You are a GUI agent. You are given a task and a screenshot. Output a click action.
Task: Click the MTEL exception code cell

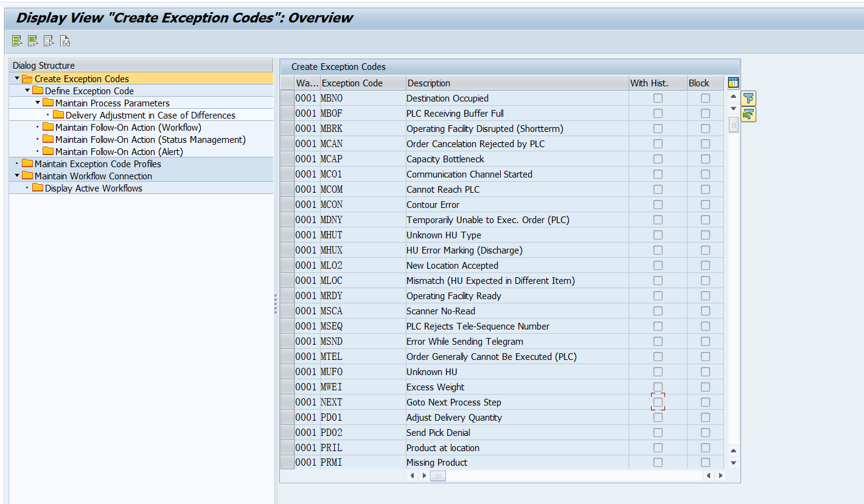point(363,357)
